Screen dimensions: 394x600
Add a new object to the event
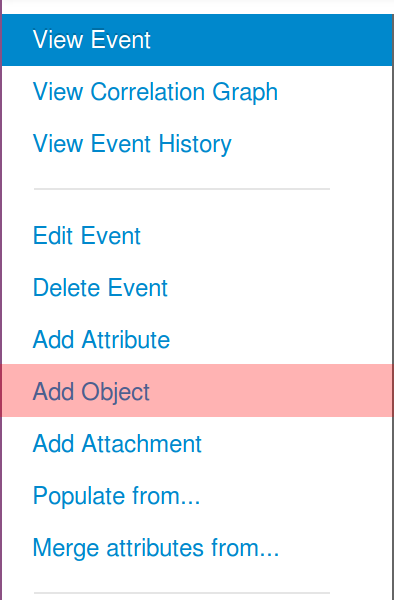(197, 391)
